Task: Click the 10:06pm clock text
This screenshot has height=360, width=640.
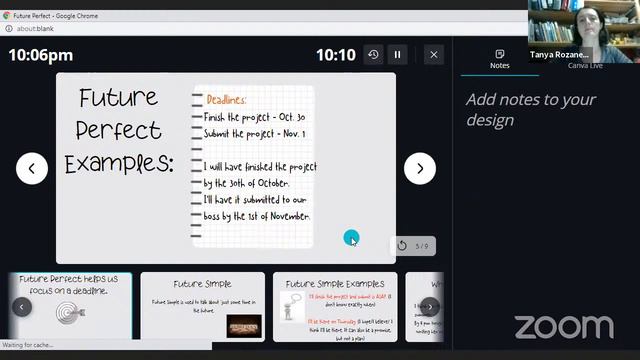Action: (x=41, y=55)
